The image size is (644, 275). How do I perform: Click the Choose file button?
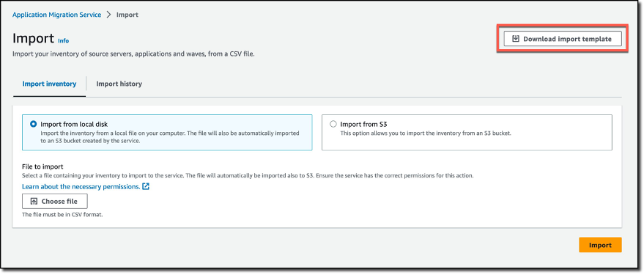click(x=55, y=202)
